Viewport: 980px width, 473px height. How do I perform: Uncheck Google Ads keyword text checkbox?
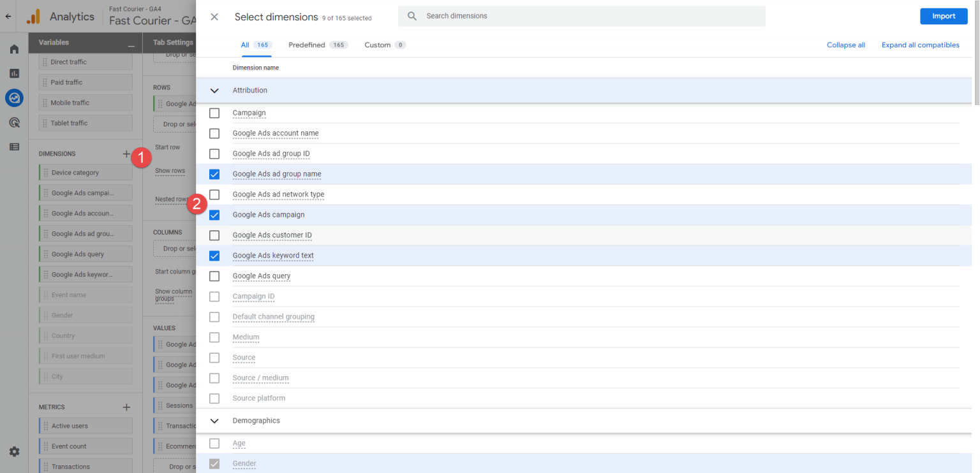[214, 256]
